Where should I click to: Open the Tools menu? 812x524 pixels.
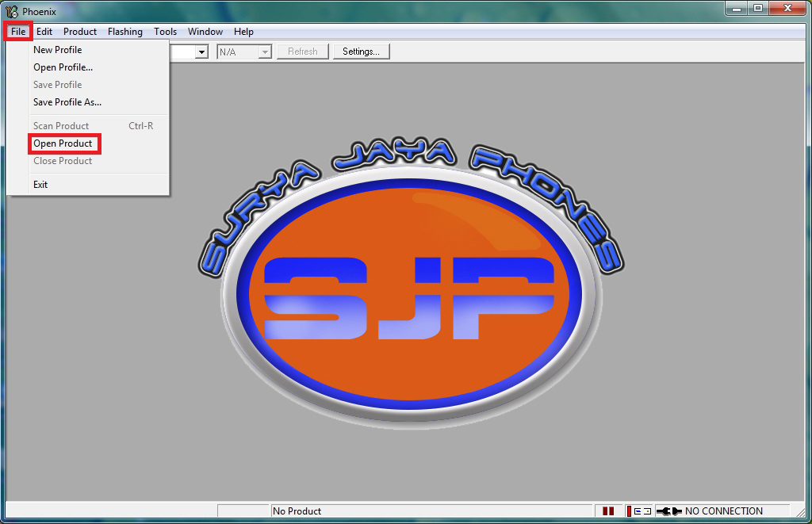click(165, 32)
